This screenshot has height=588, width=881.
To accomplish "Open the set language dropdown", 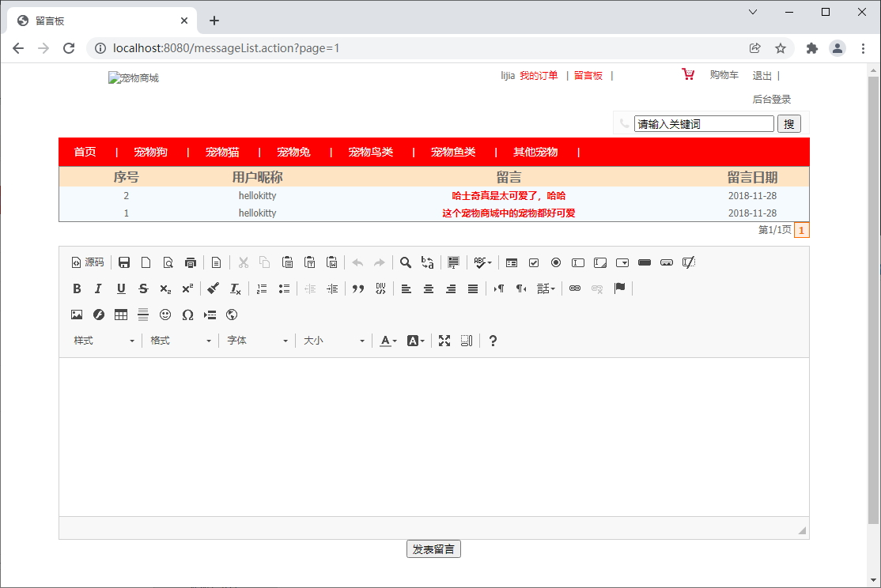I will (x=546, y=288).
